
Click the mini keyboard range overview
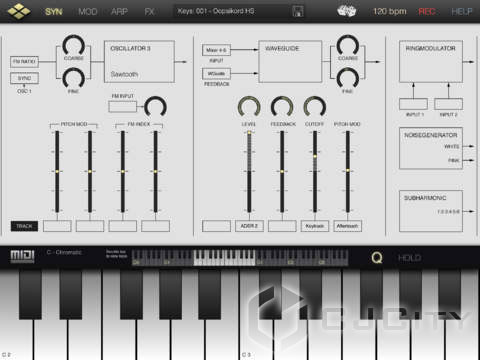[240, 258]
